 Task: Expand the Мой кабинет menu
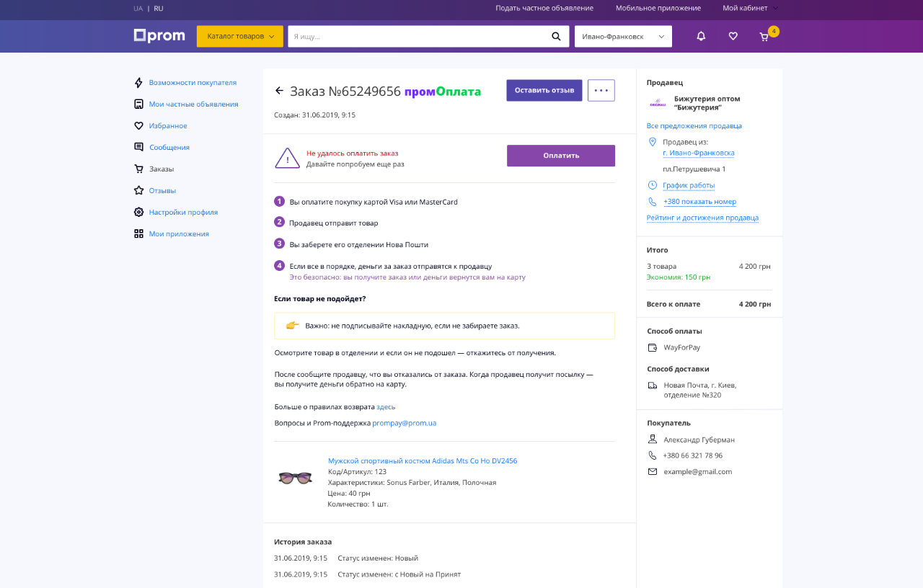coord(751,8)
